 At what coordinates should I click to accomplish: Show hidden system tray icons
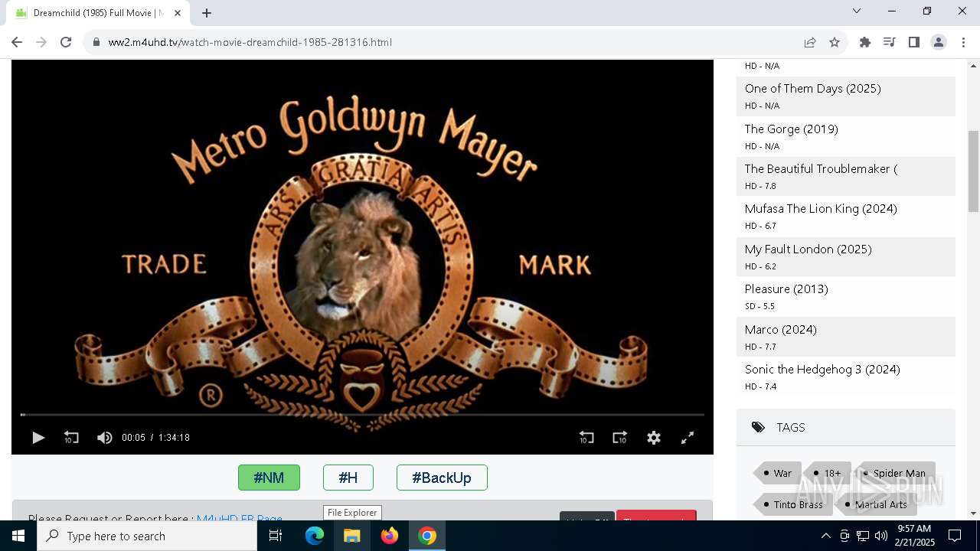click(825, 536)
